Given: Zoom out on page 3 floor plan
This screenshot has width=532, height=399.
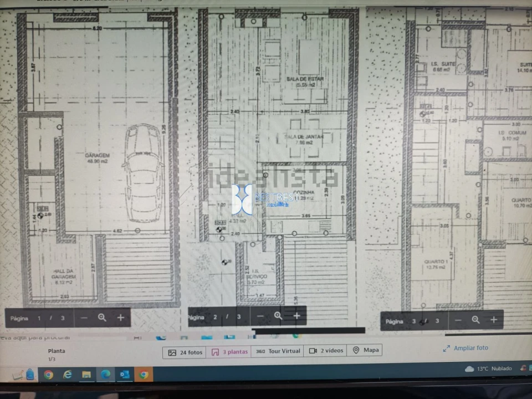Looking at the screenshot, I should [458, 320].
